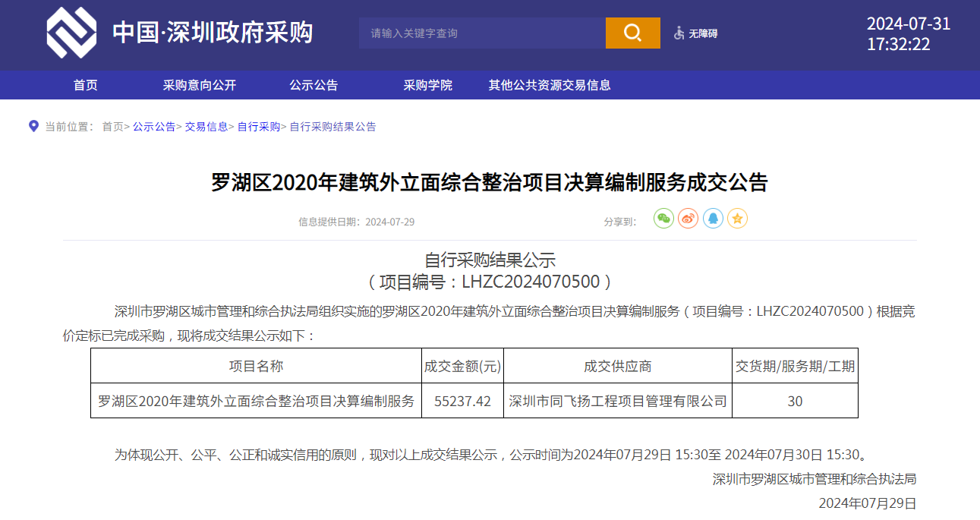Image resolution: width=980 pixels, height=520 pixels.
Task: Navigate to 自行采购 via the breadcrumb
Action: pos(259,127)
